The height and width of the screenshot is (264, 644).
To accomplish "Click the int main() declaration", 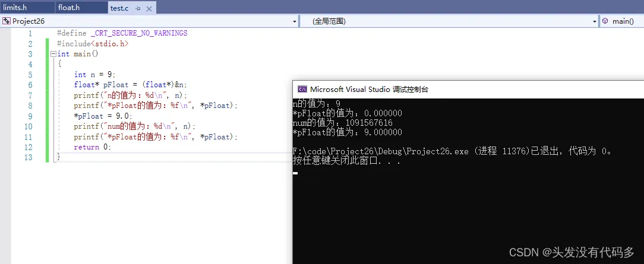I will point(78,54).
